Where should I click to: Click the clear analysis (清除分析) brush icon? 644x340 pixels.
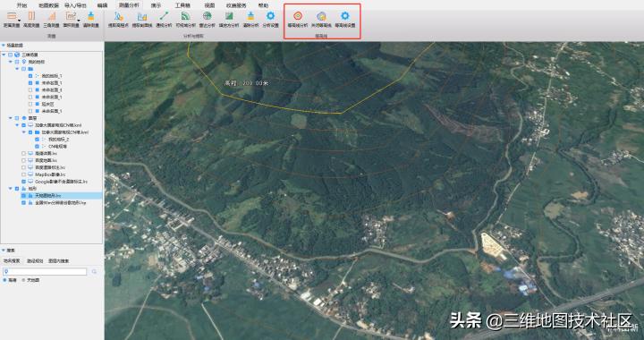pyautogui.click(x=250, y=16)
